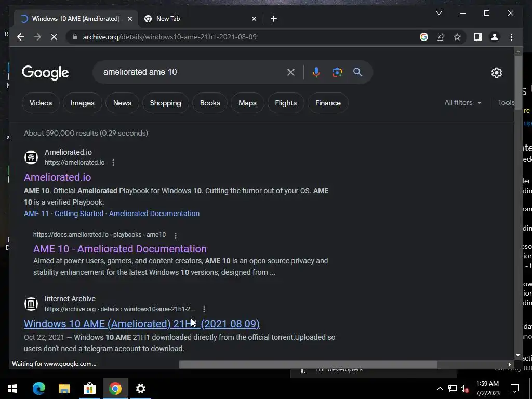Screen dimensions: 532x399
Task: Filter results by Shopping
Action: [x=166, y=103]
